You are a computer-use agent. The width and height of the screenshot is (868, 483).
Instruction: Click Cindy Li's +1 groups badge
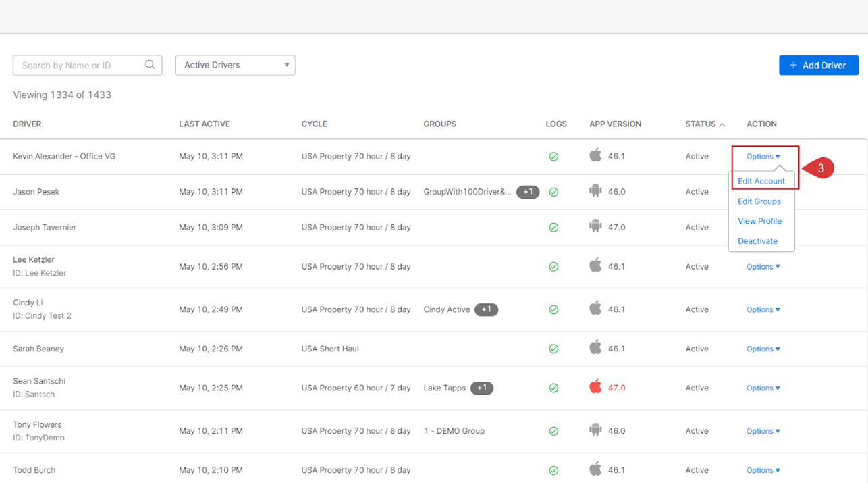pyautogui.click(x=486, y=310)
